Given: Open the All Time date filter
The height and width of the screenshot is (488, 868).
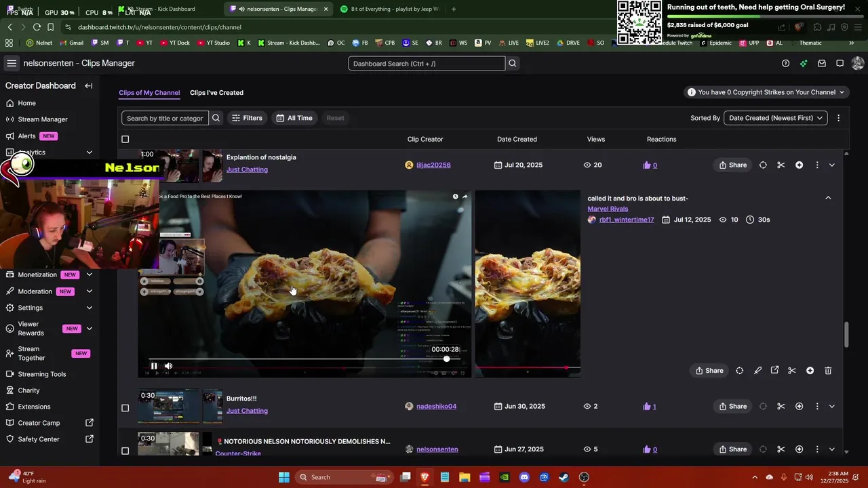Looking at the screenshot, I should coord(294,118).
